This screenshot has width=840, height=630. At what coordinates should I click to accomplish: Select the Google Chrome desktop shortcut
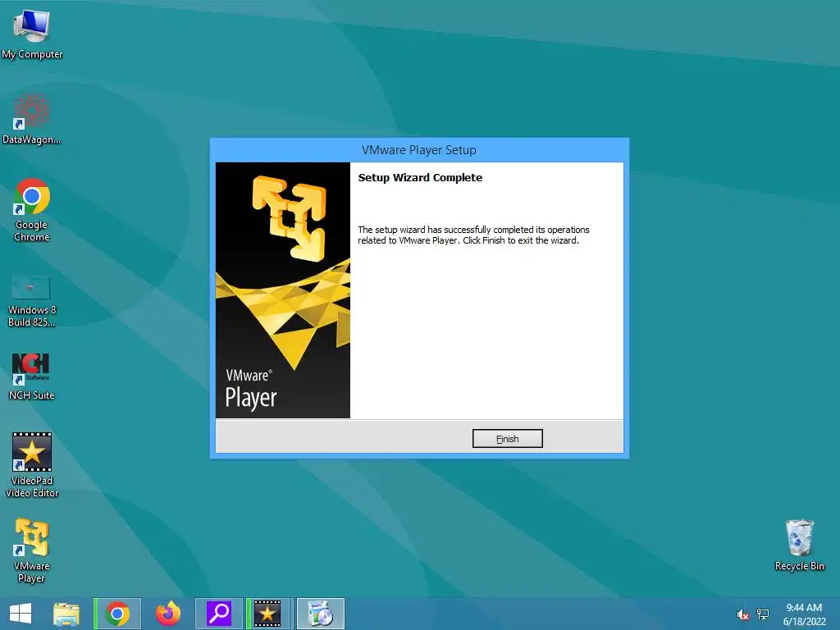[x=32, y=211]
